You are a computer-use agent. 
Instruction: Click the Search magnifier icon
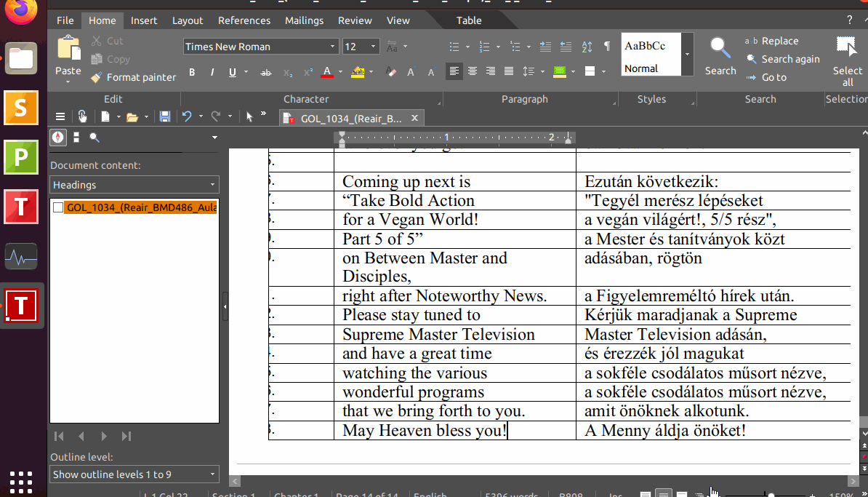(720, 48)
